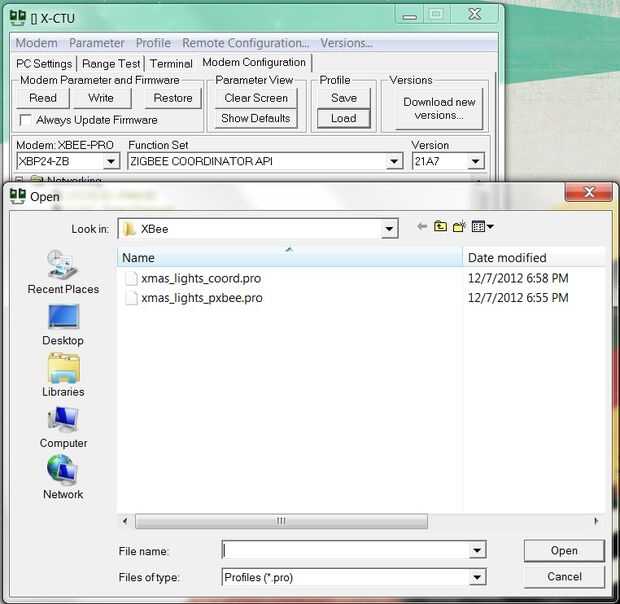Click the scrollbar right arrow
Viewport: 620px width, 604px height.
coord(596,521)
